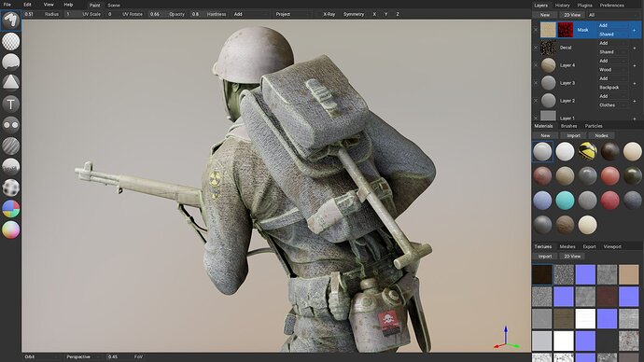Adjust the Hardness slider
The height and width of the screenshot is (362, 644).
209,14
